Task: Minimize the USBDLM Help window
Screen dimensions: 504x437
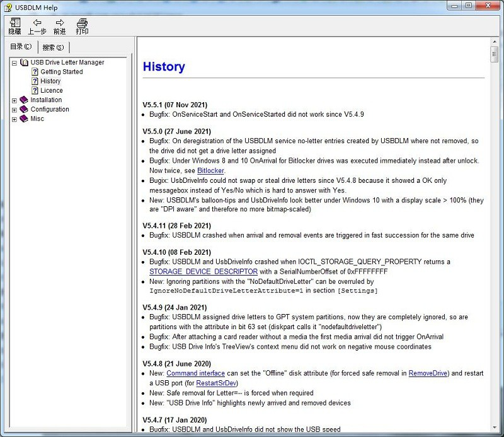Action: (454, 6)
